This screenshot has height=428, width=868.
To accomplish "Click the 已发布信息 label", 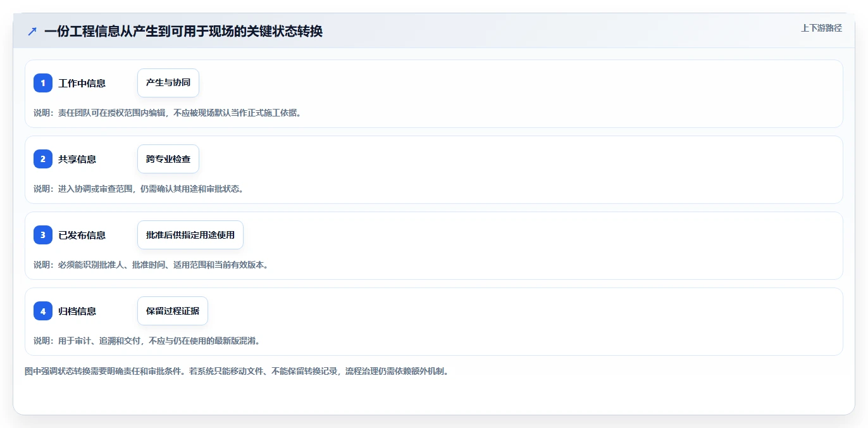I will click(82, 235).
